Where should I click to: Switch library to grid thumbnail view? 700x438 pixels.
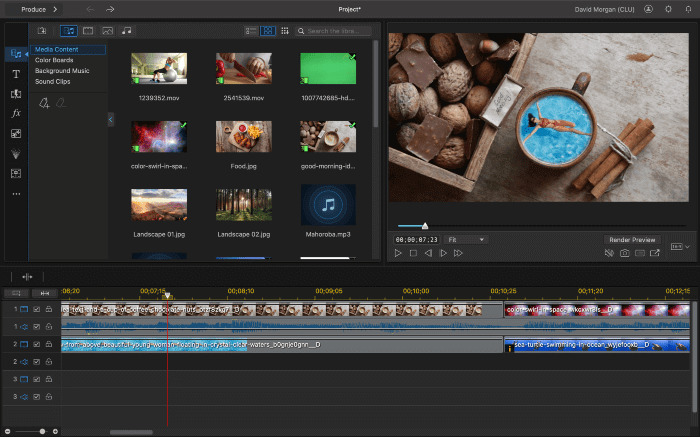point(268,31)
